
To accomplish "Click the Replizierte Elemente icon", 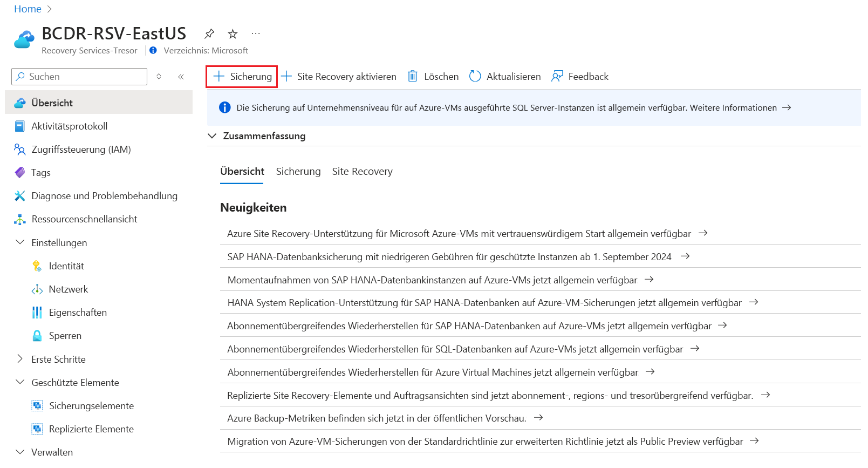I will coord(37,429).
